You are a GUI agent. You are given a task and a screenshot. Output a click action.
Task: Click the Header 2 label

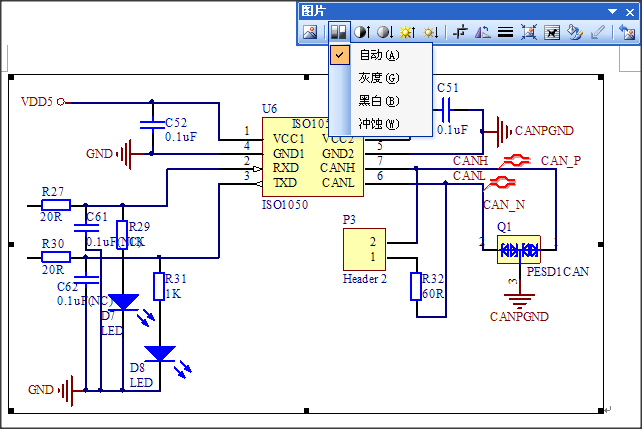tap(364, 279)
